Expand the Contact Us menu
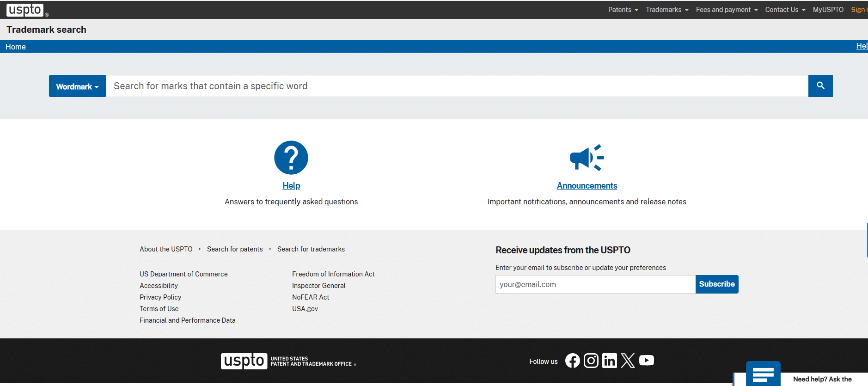The image size is (868, 386). [x=785, y=10]
